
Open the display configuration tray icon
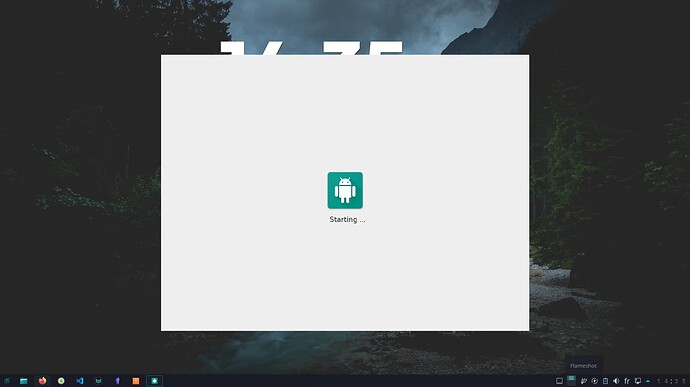click(638, 381)
